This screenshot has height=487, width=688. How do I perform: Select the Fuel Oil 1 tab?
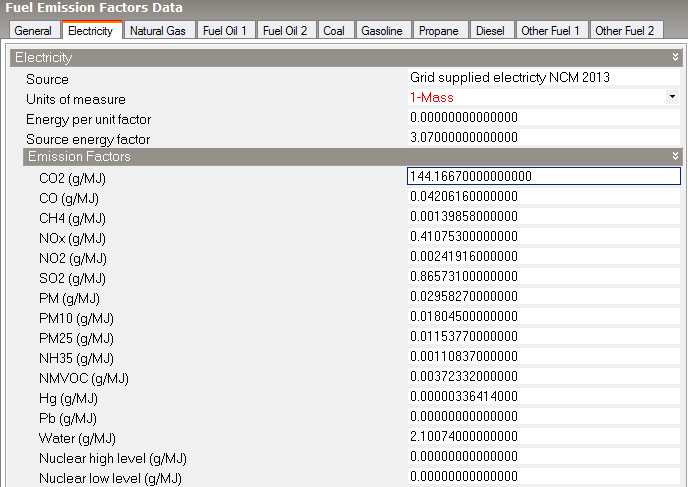click(224, 31)
